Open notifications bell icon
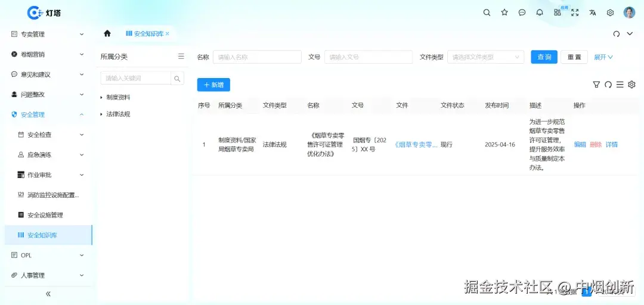The image size is (644, 305). [540, 13]
